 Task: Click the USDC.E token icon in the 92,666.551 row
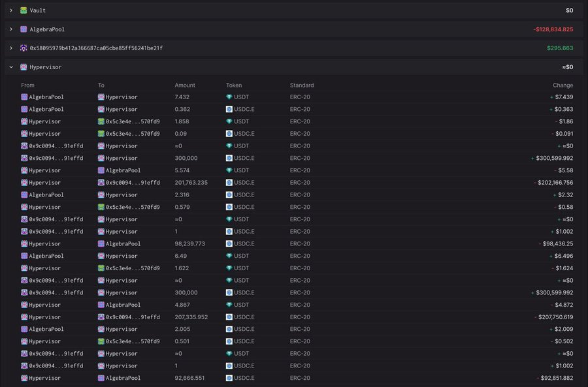pos(229,378)
